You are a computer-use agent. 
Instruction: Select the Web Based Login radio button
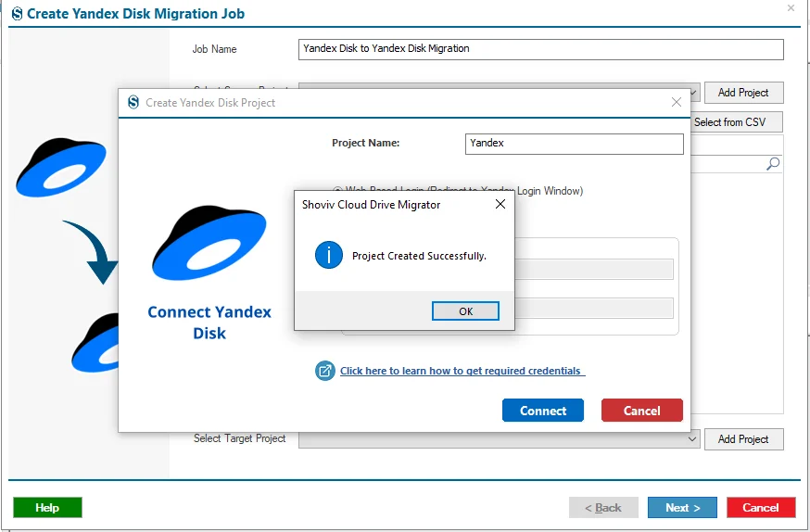coord(338,191)
